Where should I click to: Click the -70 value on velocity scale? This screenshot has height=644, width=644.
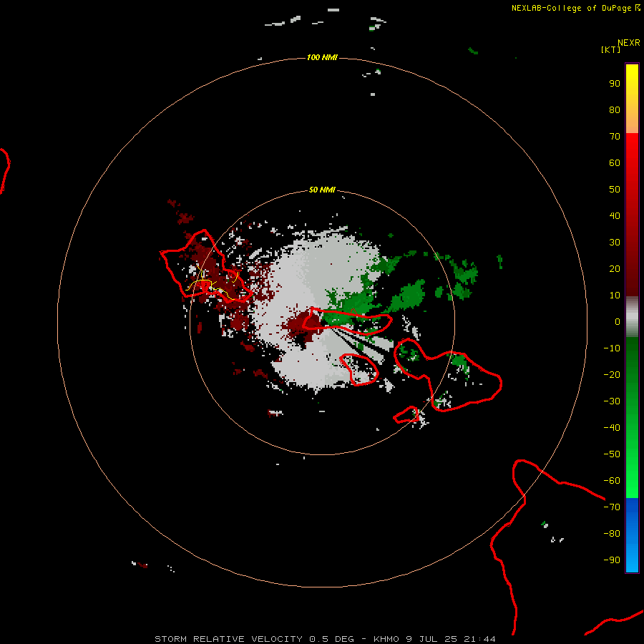click(x=612, y=507)
